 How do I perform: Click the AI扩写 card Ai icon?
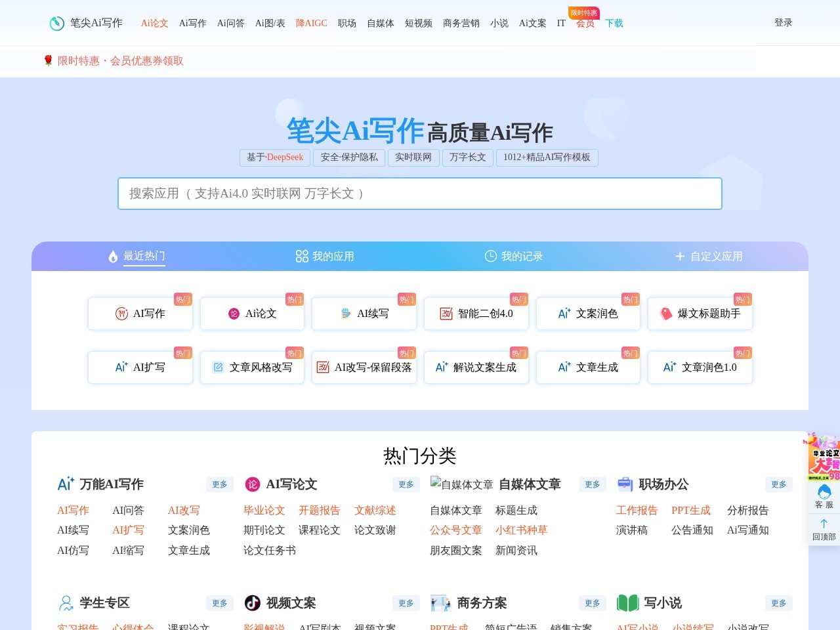click(x=121, y=367)
